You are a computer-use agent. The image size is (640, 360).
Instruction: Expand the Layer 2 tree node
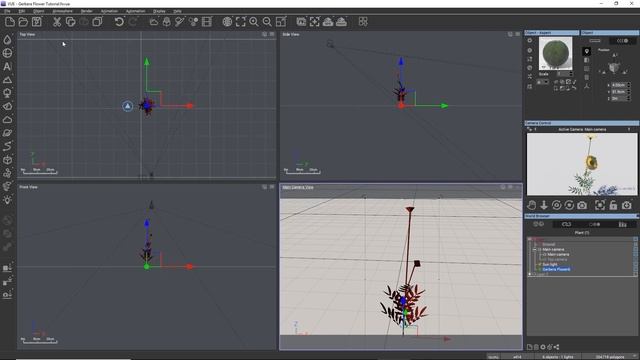[x=530, y=274]
